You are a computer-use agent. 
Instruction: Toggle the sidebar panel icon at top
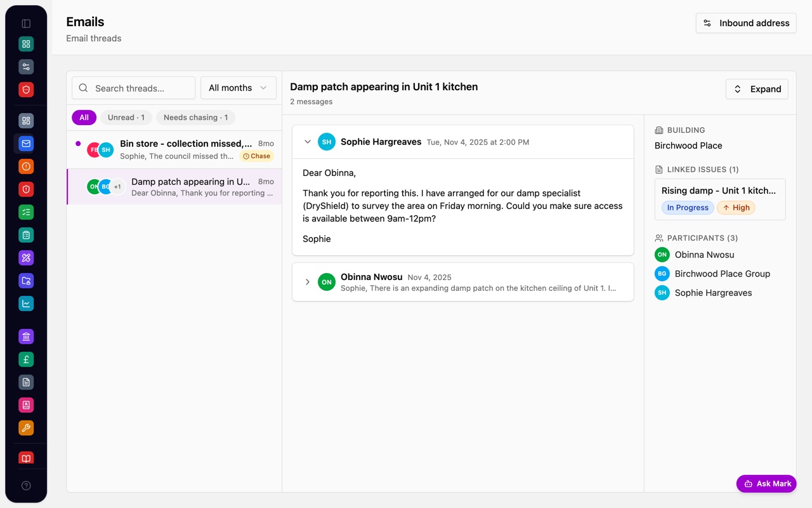26,23
